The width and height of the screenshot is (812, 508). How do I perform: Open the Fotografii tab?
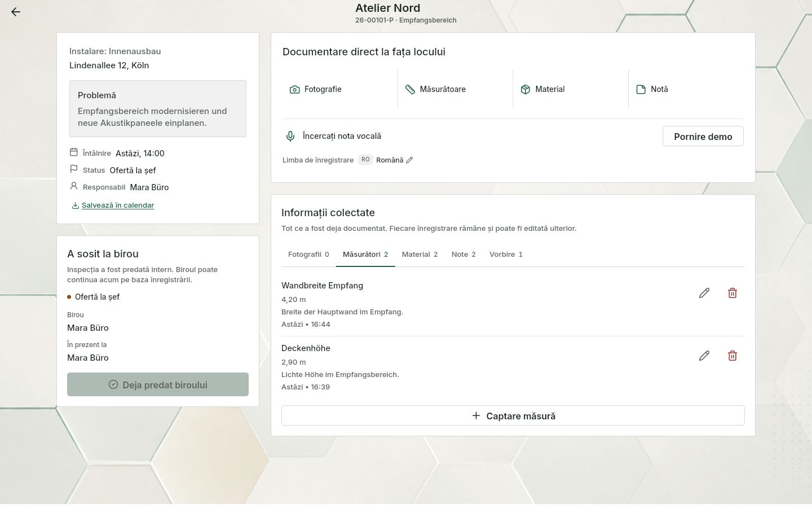pos(308,255)
